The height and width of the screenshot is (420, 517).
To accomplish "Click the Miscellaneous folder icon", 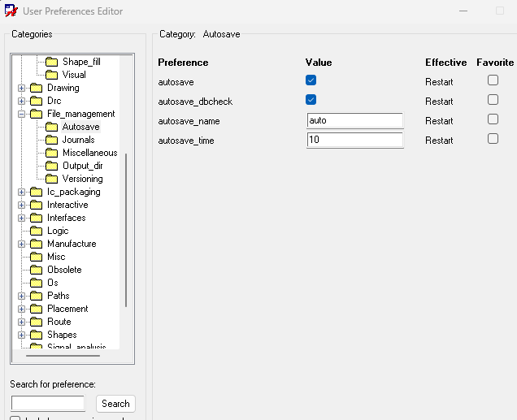I will (x=51, y=153).
